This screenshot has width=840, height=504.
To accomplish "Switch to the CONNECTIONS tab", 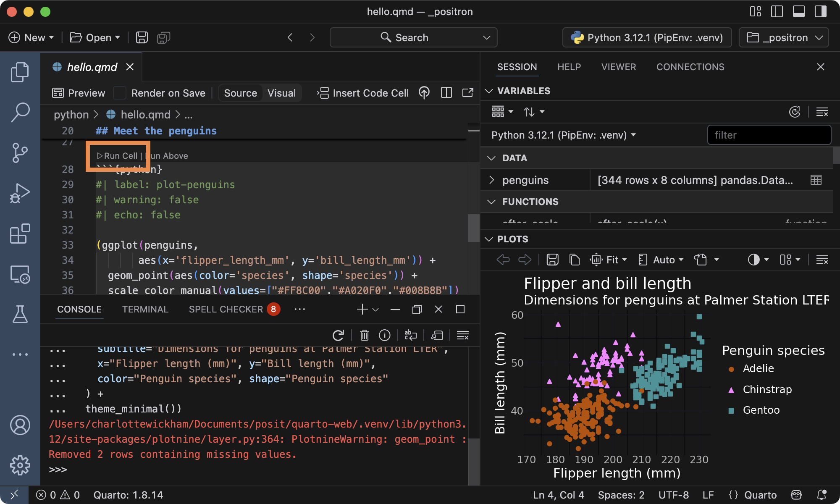I will coord(690,67).
